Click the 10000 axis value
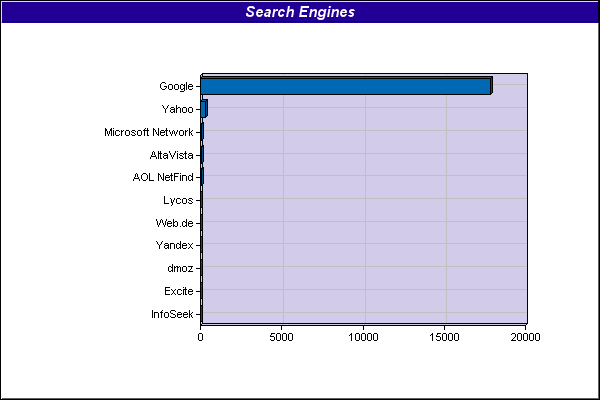Screen dimensions: 600x400 (363, 337)
